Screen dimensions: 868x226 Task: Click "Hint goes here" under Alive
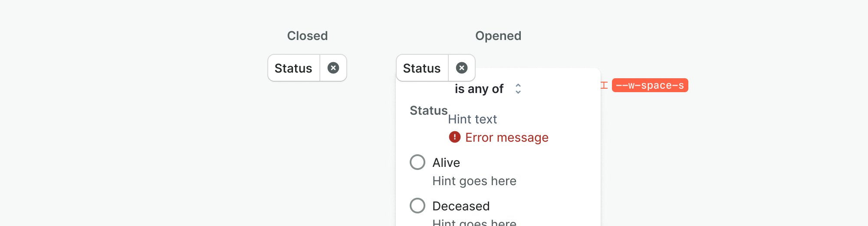coord(474,181)
